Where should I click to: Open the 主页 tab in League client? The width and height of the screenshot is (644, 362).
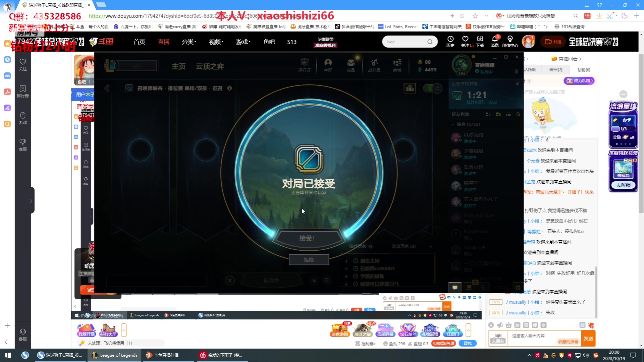click(178, 66)
